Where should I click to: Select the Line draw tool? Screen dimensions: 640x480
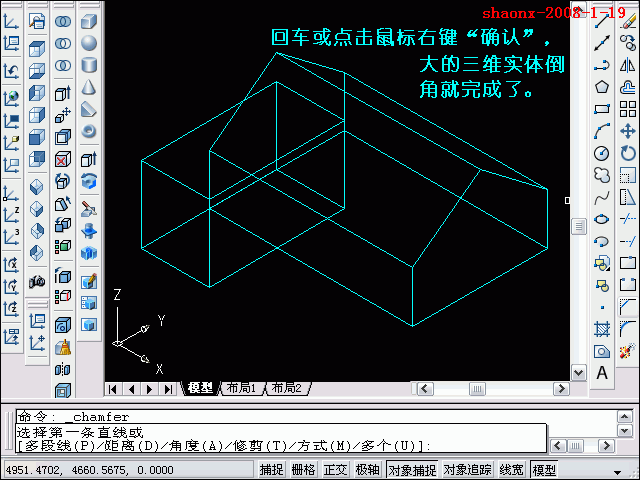coord(602,20)
